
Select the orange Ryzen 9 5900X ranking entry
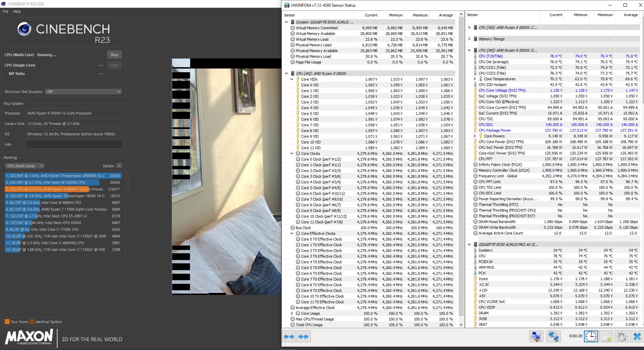coord(63,189)
